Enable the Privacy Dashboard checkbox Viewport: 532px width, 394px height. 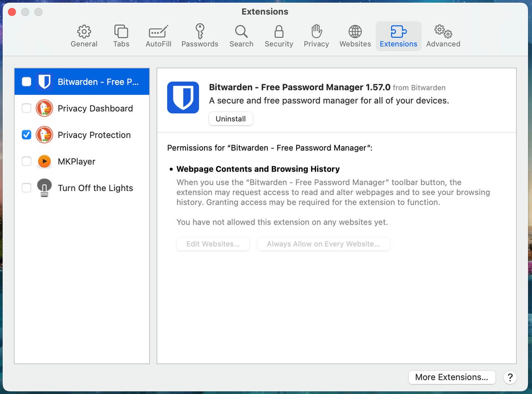27,108
